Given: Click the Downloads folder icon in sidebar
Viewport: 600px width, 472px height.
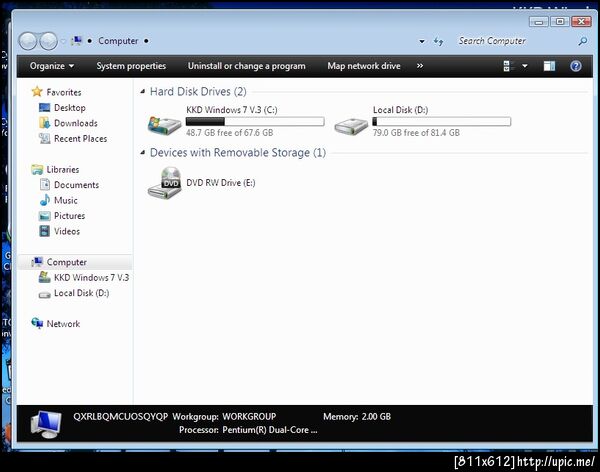Looking at the screenshot, I should click(44, 123).
